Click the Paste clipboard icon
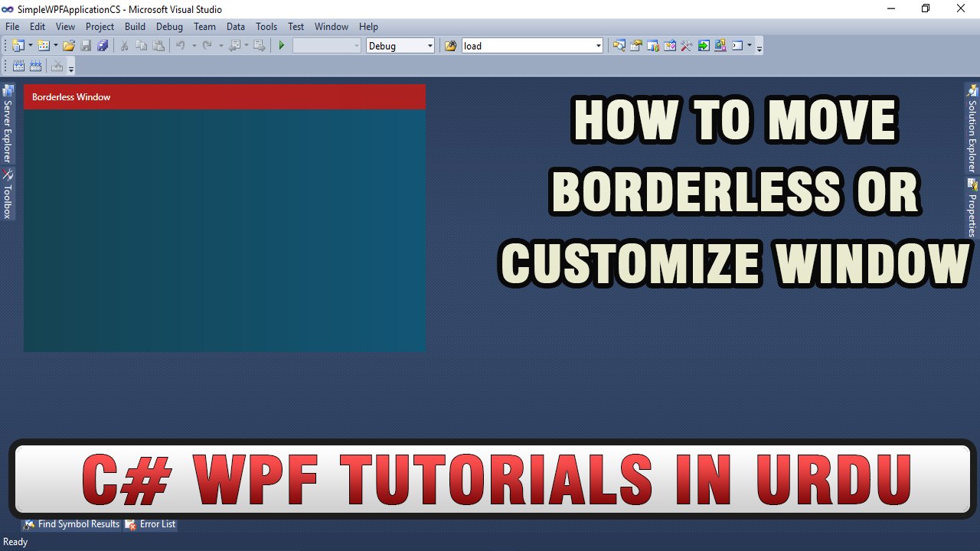Image resolution: width=980 pixels, height=551 pixels. click(158, 46)
